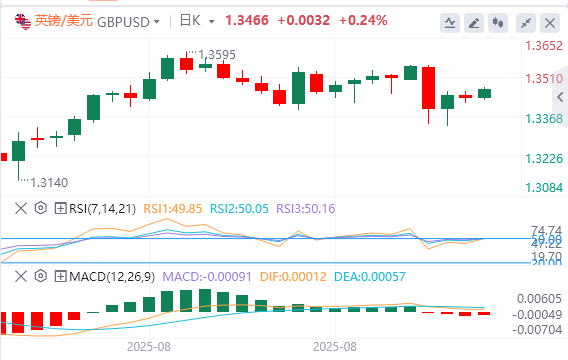Image resolution: width=568 pixels, height=360 pixels.
Task: Select the pencil drawing tool icon
Action: pyautogui.click(x=474, y=23)
